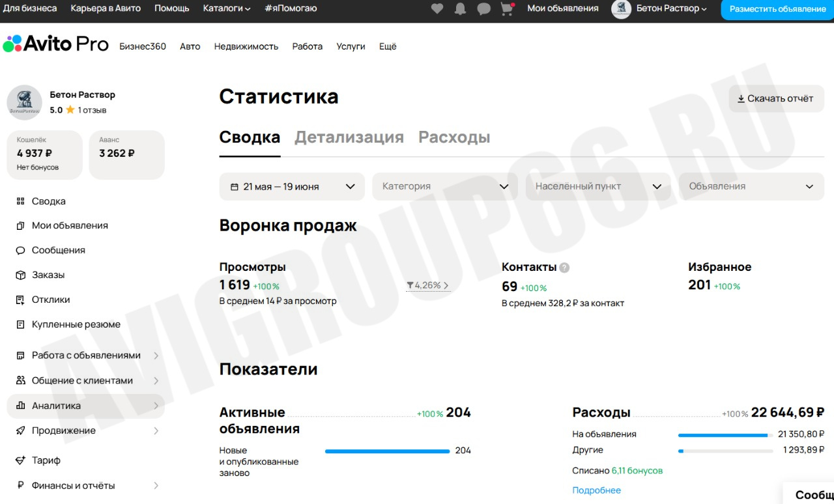Screen dimensions: 834x504
Task: Click the help question mark next to Контакты
Action: click(564, 267)
